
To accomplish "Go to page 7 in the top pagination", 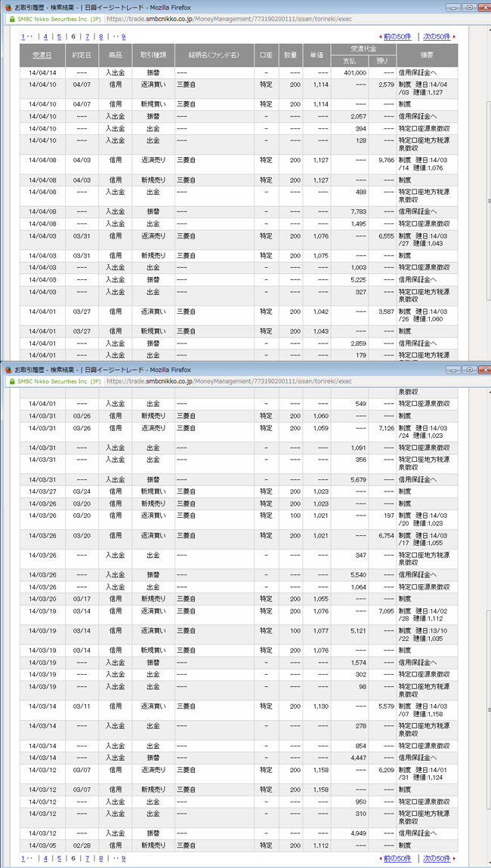I will click(x=87, y=36).
